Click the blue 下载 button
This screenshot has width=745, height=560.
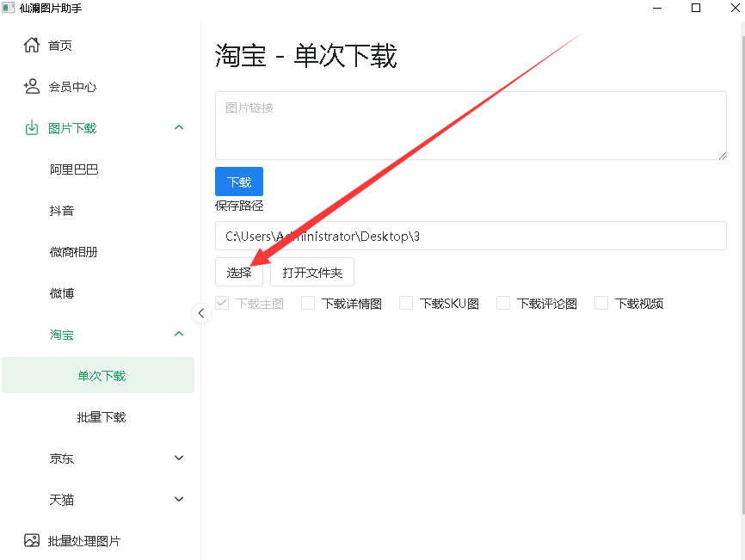pyautogui.click(x=239, y=182)
